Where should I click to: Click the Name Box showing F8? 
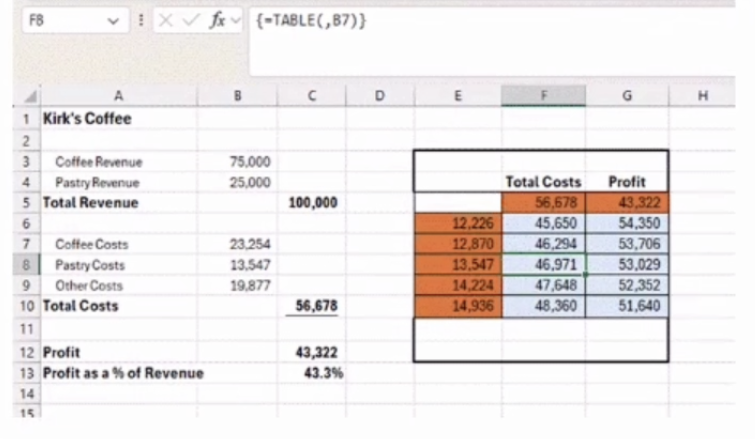click(x=75, y=21)
